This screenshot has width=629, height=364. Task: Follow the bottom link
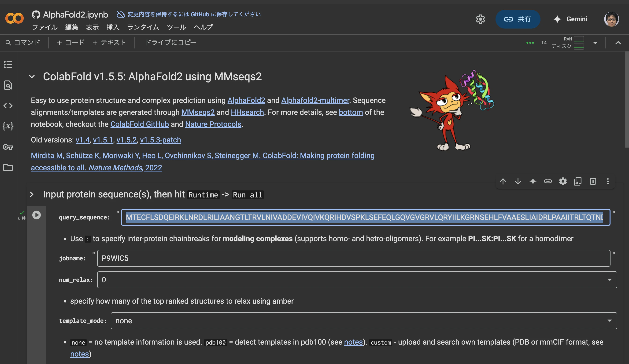tap(351, 112)
